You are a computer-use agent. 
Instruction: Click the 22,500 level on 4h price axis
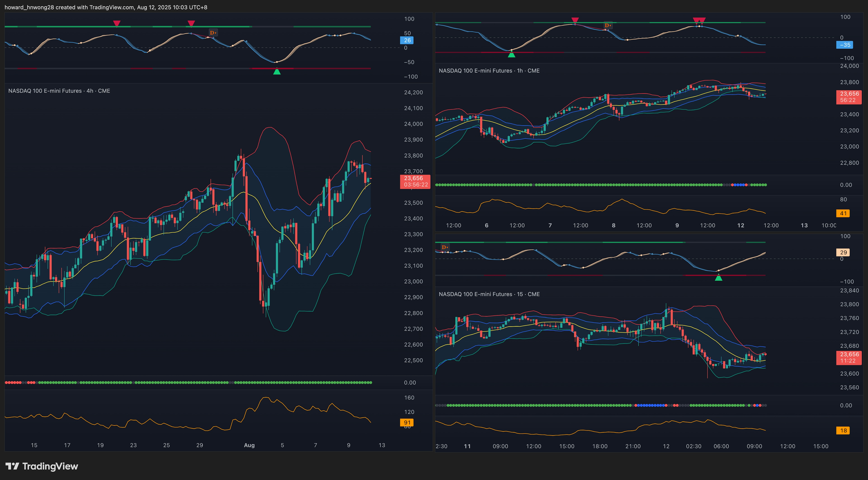413,360
